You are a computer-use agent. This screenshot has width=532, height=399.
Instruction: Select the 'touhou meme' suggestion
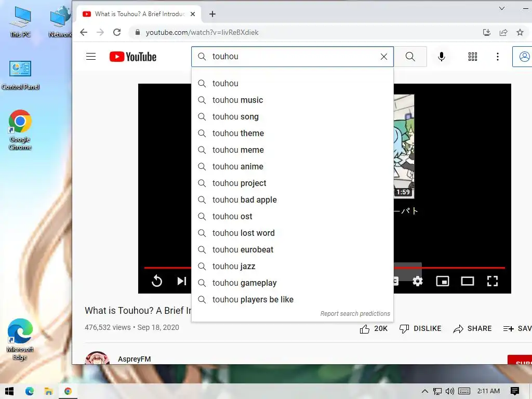292,150
